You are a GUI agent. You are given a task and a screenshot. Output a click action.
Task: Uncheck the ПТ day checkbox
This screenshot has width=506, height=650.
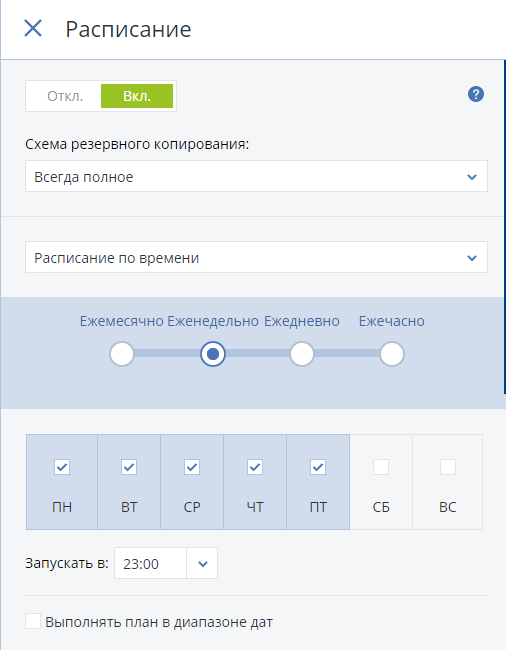(x=318, y=467)
